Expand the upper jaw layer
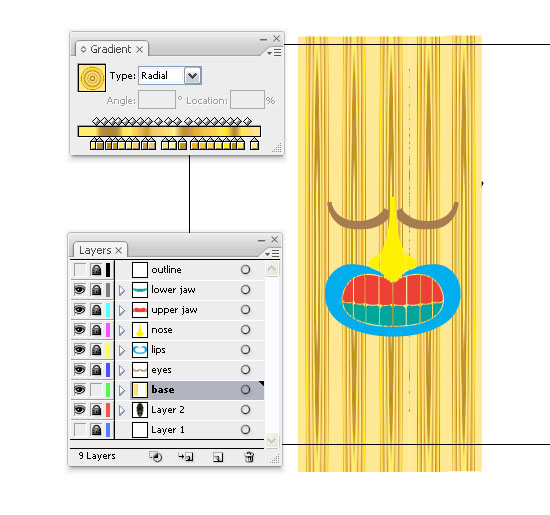 click(x=122, y=310)
